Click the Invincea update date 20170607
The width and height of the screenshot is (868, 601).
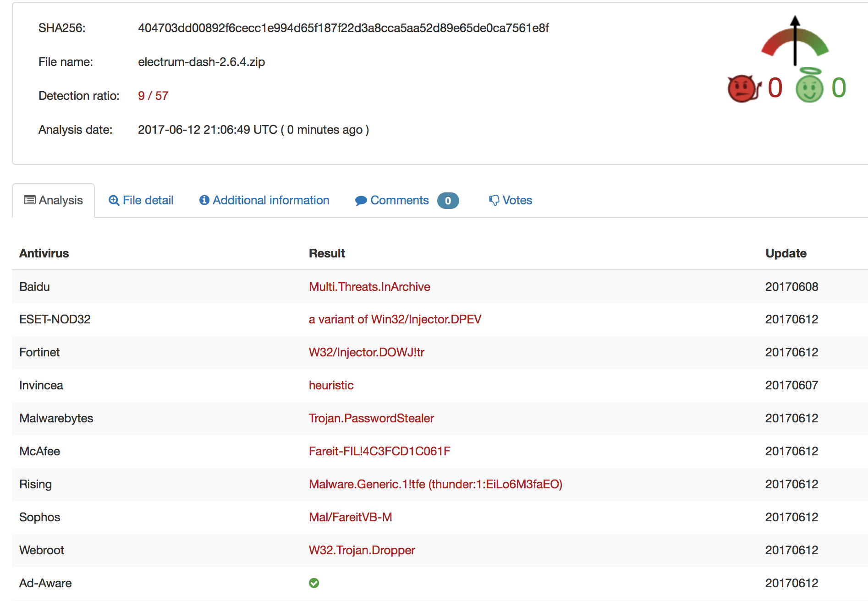(791, 385)
